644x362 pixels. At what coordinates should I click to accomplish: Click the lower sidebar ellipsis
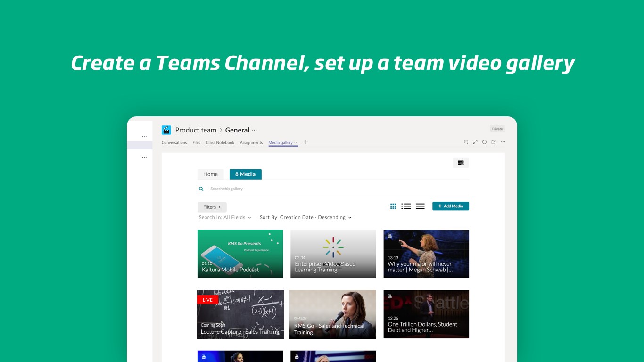click(144, 157)
